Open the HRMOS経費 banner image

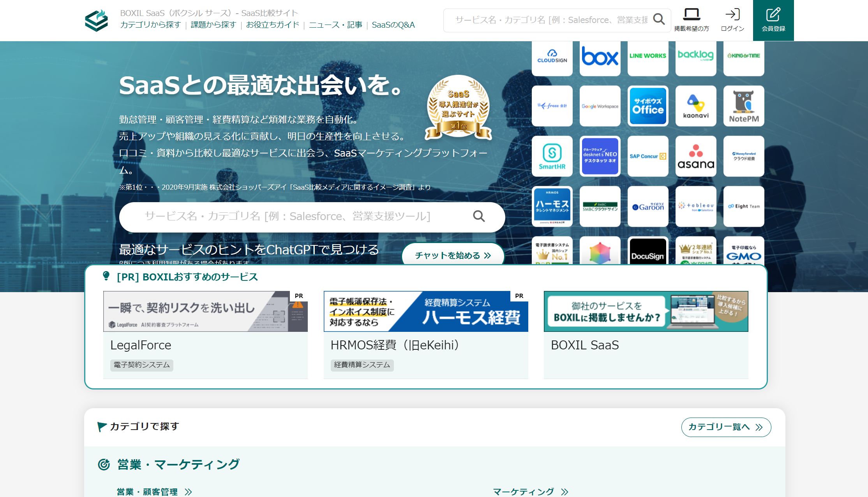pyautogui.click(x=426, y=311)
